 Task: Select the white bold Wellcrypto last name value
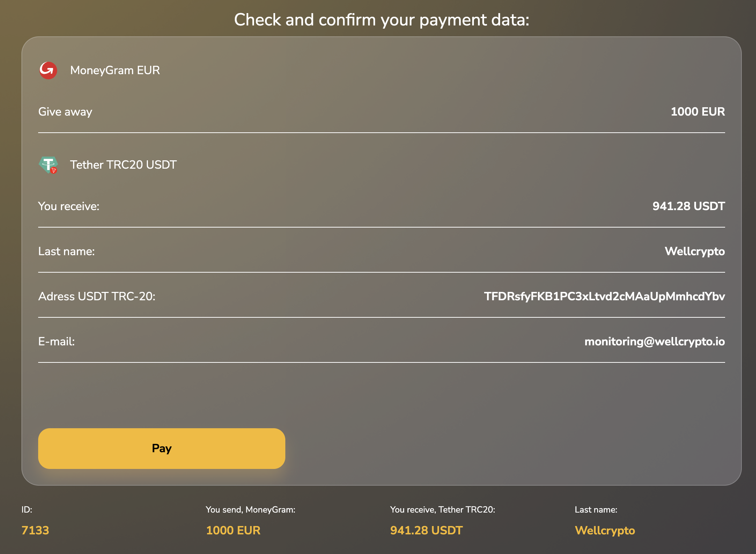(x=695, y=251)
